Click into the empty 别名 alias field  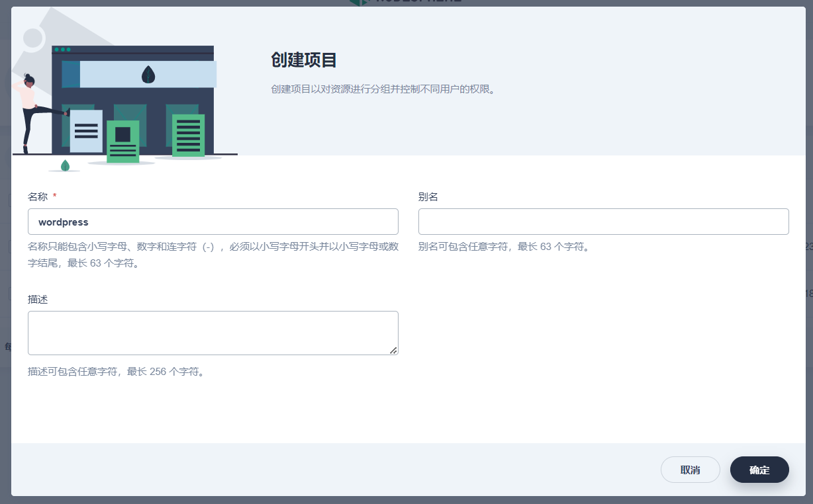coord(603,222)
